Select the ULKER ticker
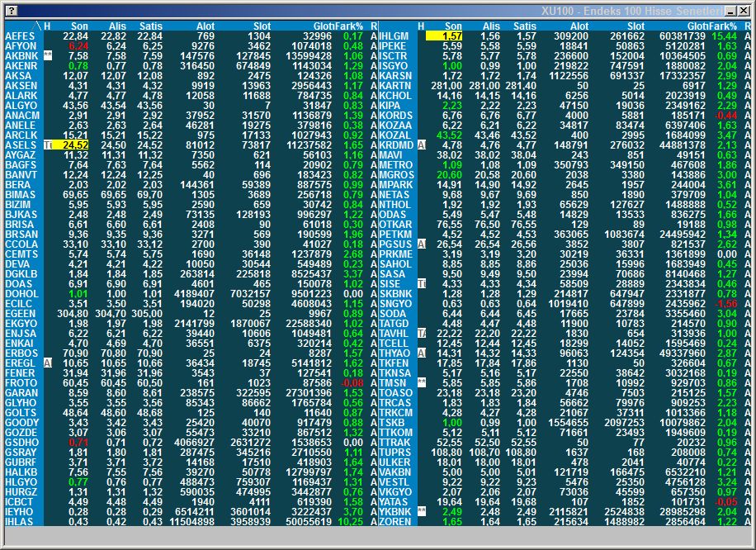 [x=395, y=462]
